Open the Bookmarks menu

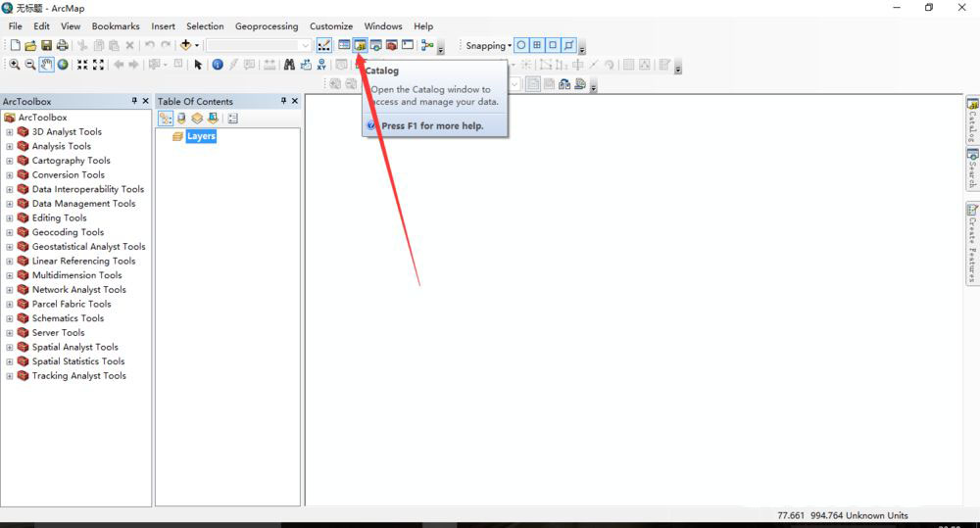click(x=116, y=26)
